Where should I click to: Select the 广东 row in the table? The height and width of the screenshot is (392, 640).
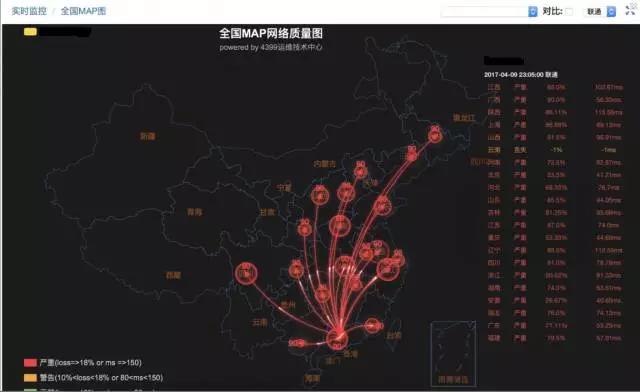555,325
